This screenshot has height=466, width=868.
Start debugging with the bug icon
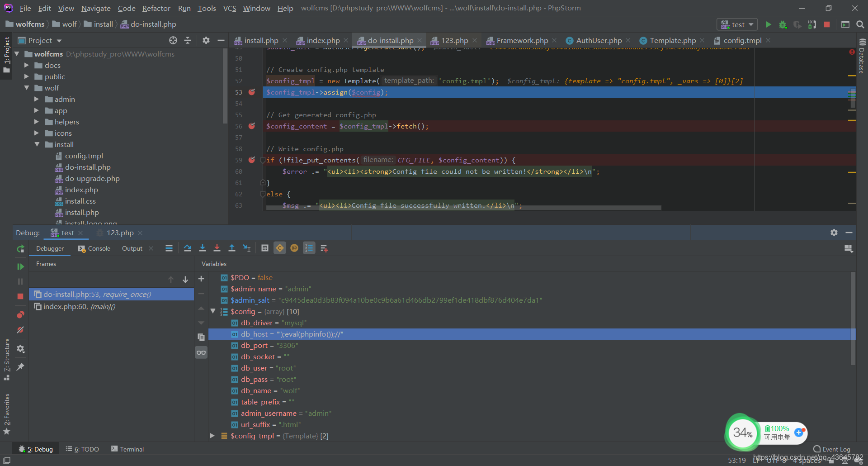click(x=783, y=24)
